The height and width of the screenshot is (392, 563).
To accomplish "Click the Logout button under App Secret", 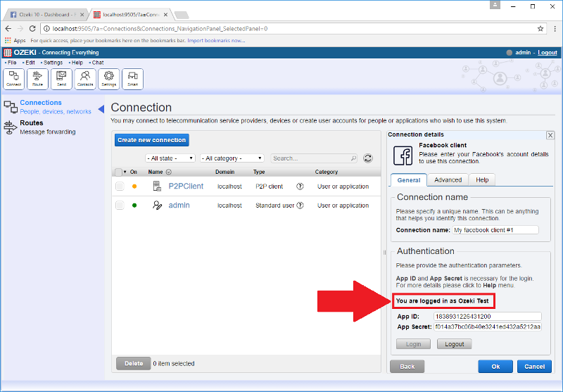I will [x=454, y=344].
